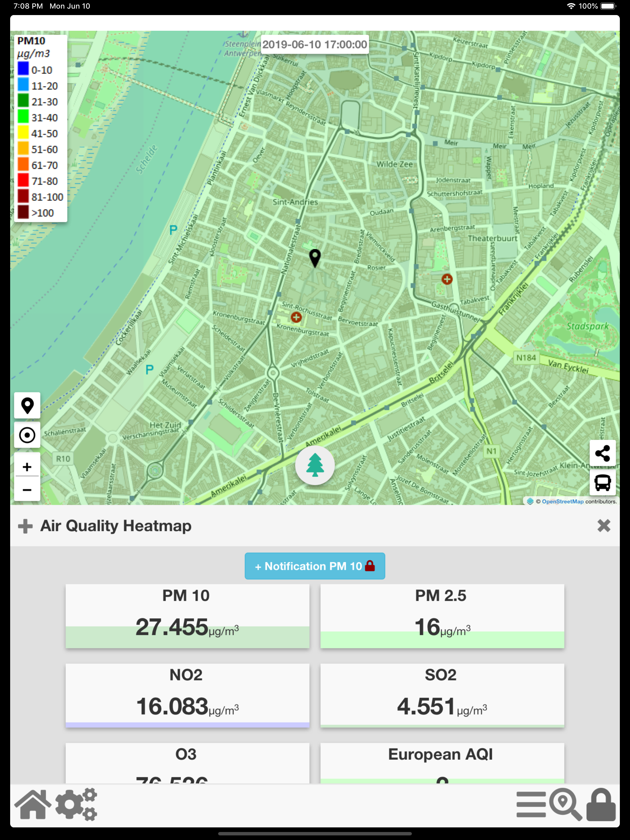
Task: Tap the red hospital marker near Gasthuistunnel
Action: [x=447, y=279]
